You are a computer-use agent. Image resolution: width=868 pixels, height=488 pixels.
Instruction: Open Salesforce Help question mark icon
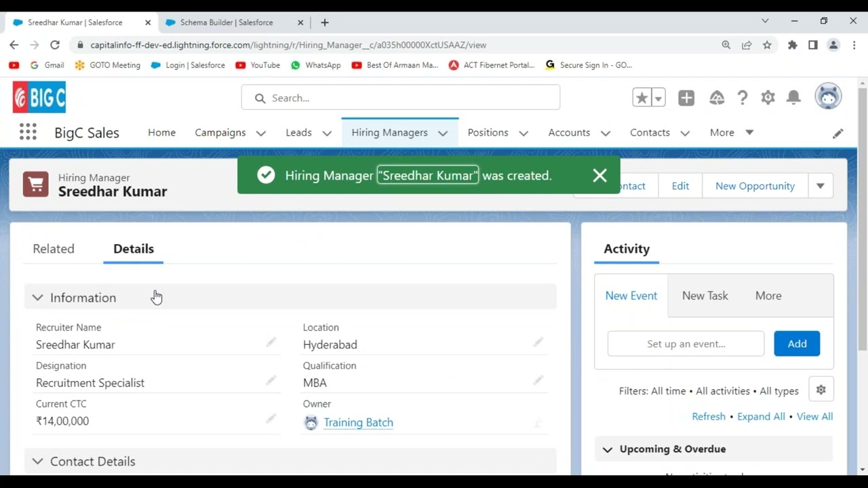pos(743,98)
